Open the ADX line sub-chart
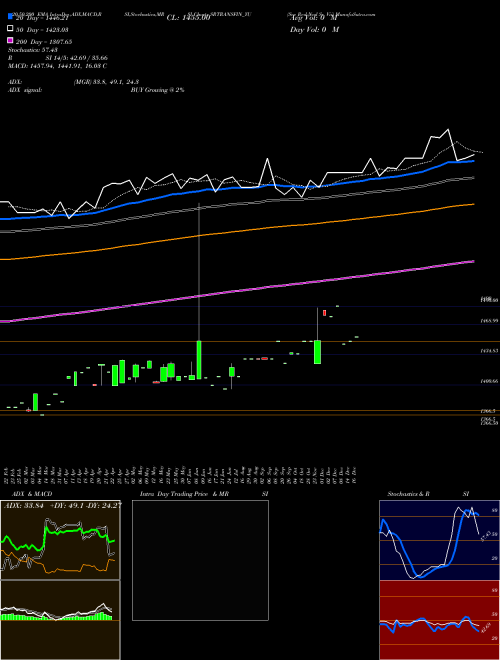Image resolution: width=500 pixels, height=660 pixels. tap(60, 540)
